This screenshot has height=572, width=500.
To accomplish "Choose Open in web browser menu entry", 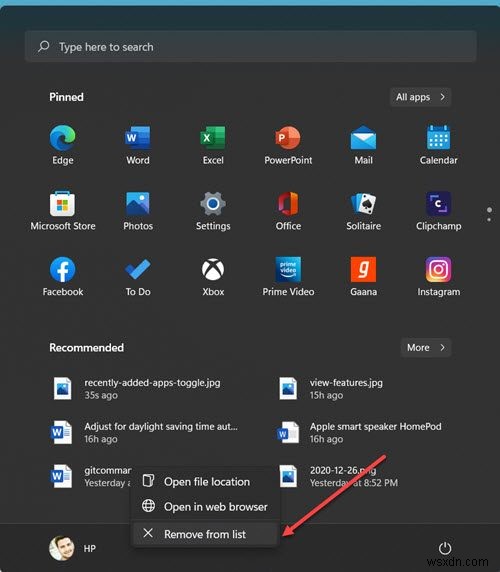I will (205, 506).
